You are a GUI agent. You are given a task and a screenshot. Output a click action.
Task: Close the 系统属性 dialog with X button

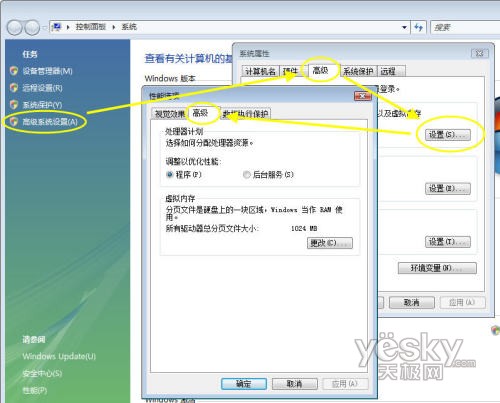point(480,53)
